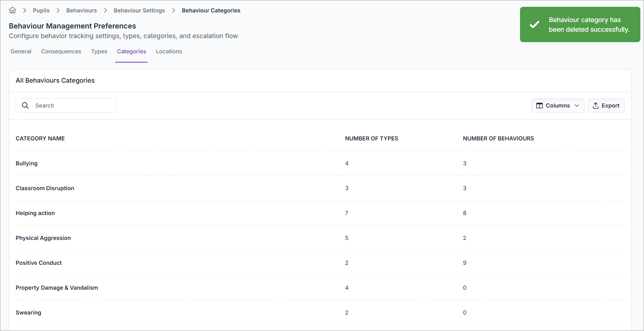Go back to Behaviour Settings breadcrumb
644x331 pixels.
(139, 10)
